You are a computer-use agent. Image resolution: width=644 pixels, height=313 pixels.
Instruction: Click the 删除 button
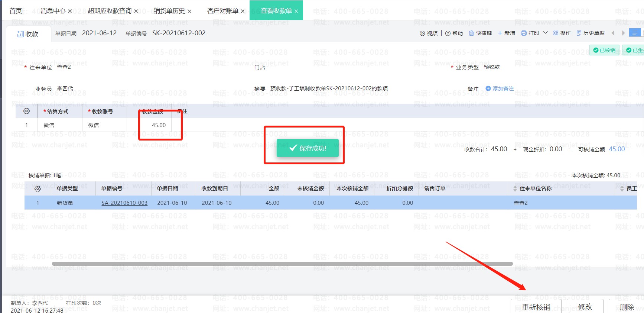[x=627, y=306]
